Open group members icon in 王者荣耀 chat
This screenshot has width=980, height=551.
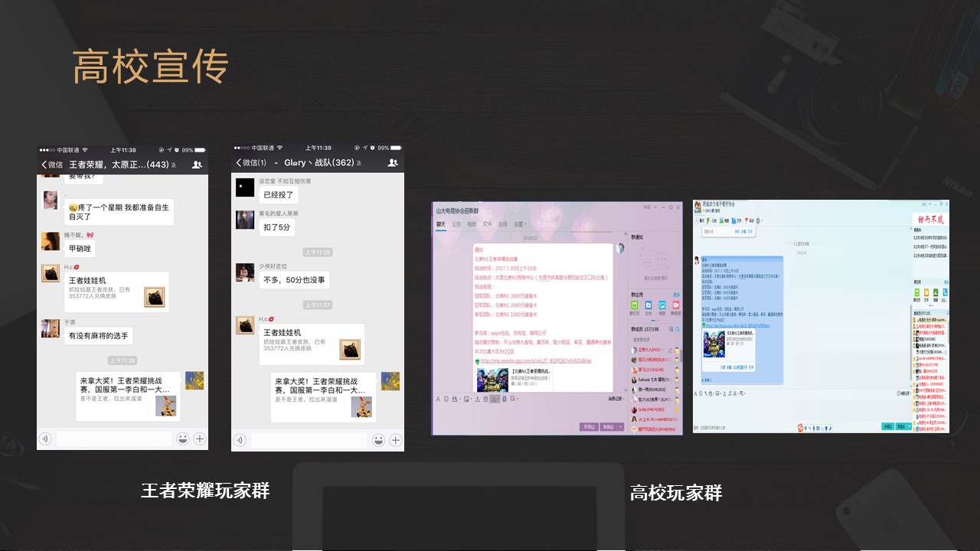(198, 165)
